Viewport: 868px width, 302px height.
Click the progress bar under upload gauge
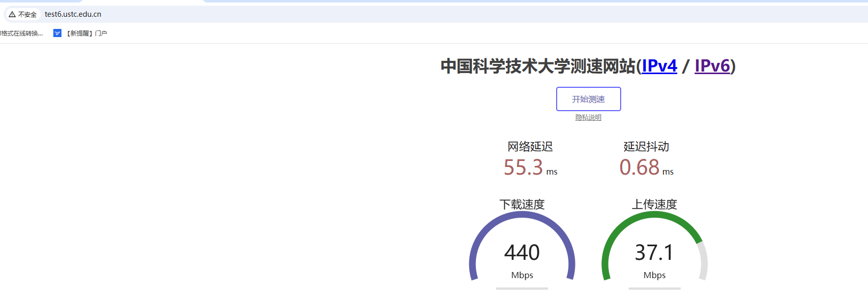pos(655,288)
